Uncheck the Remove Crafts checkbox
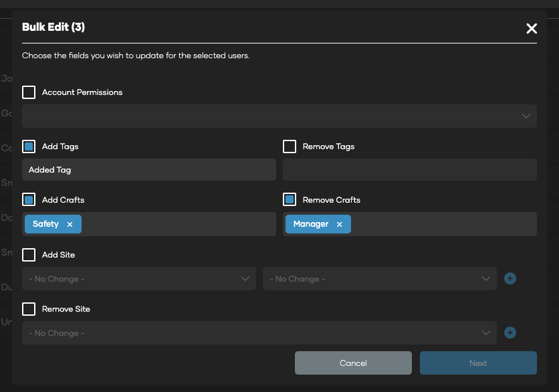Viewport: 559px width, 392px height. pos(289,199)
